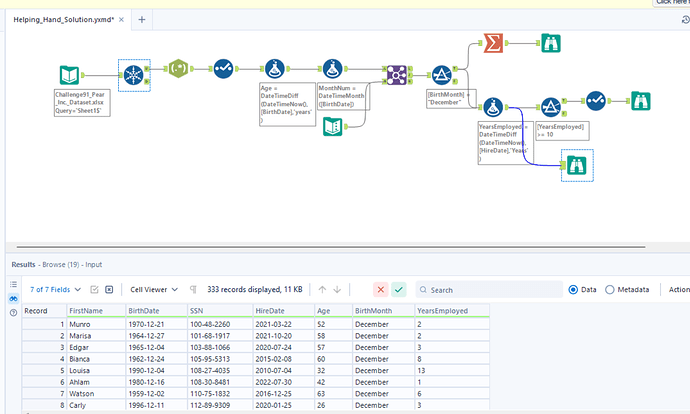Click the red X button in results

(380, 289)
